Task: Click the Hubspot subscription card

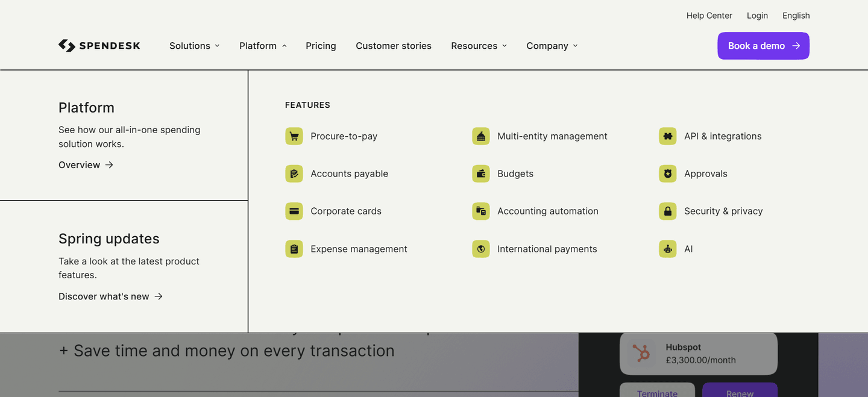Action: pyautogui.click(x=699, y=354)
